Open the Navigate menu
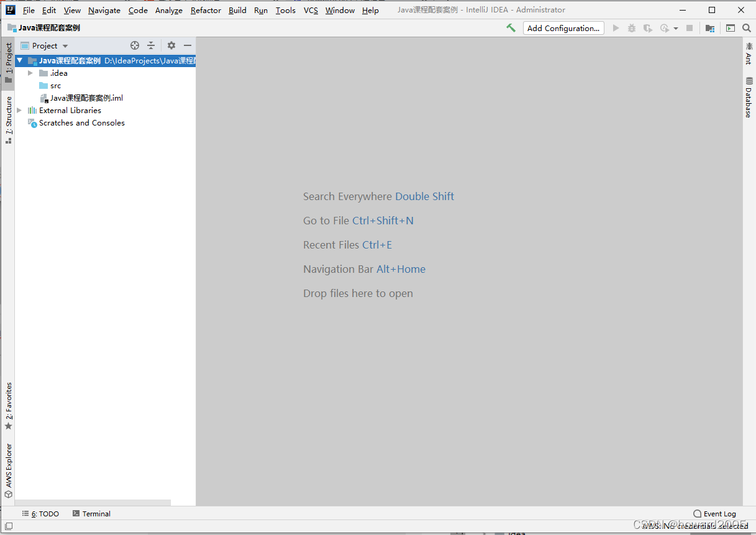 (x=104, y=10)
